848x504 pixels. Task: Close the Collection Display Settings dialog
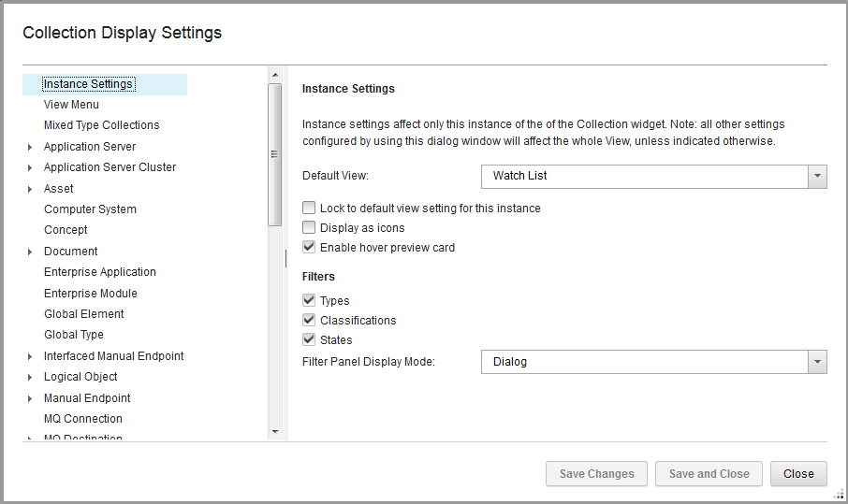(798, 474)
